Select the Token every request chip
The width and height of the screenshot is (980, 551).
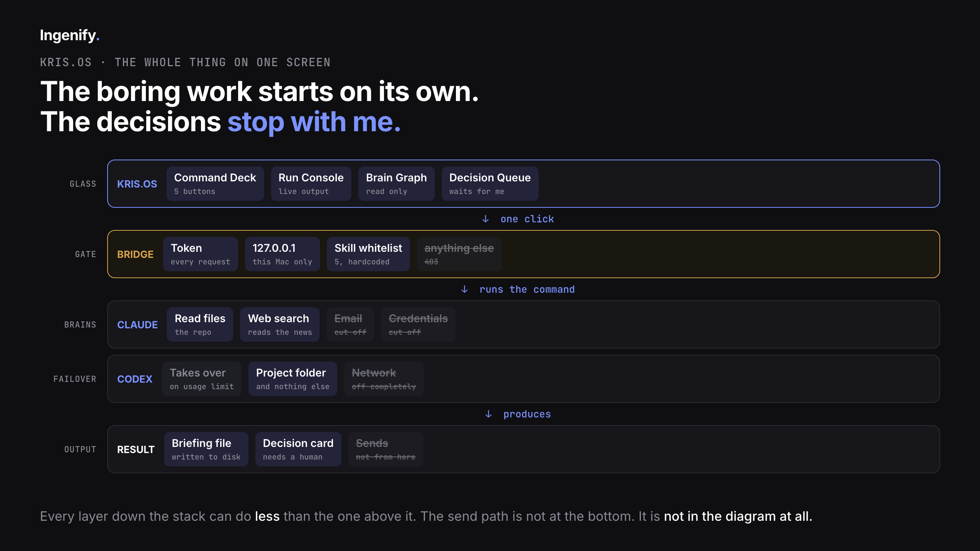point(200,254)
